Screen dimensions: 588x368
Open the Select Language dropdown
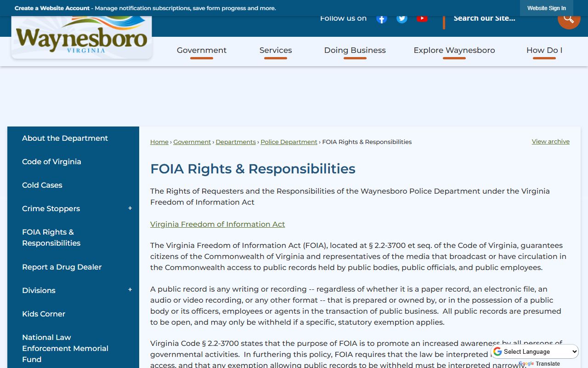click(535, 351)
